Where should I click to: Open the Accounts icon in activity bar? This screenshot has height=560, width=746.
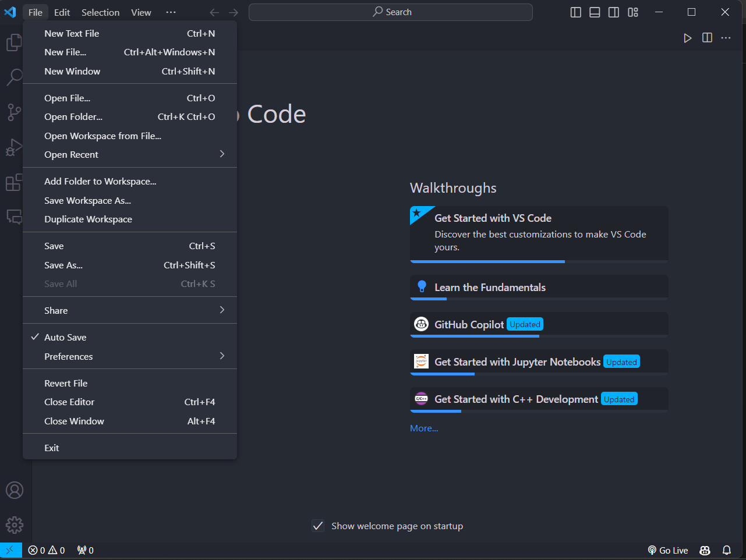click(x=14, y=490)
